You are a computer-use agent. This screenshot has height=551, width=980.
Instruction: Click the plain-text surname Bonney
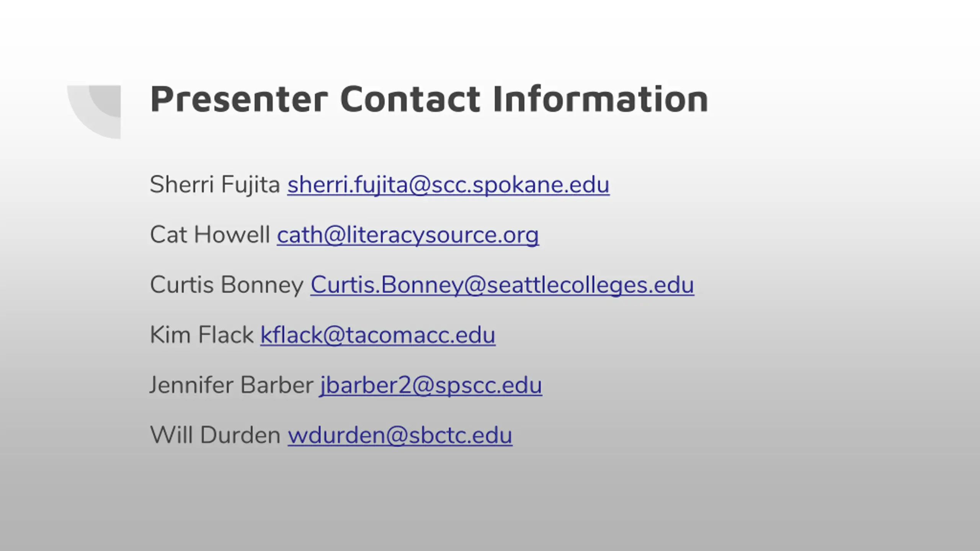point(262,285)
